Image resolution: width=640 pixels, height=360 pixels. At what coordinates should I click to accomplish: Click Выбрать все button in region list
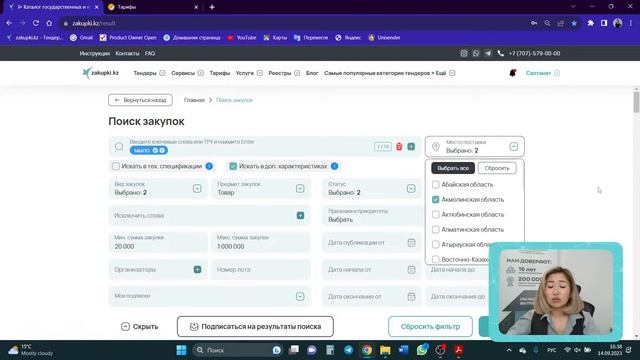point(453,168)
